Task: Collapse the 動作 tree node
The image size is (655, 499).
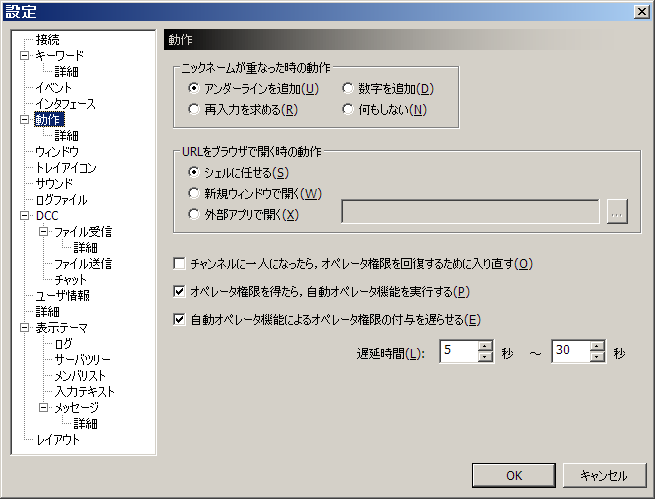Action: (25, 120)
